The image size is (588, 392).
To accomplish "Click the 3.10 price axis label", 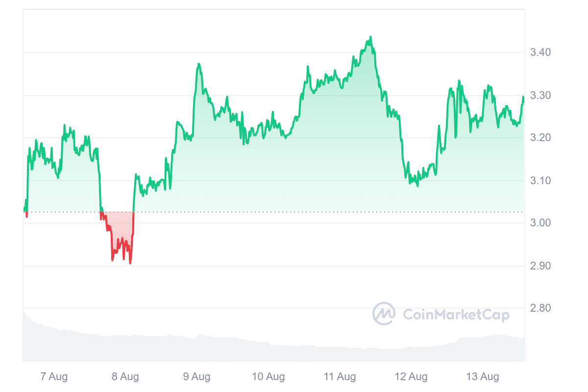I will coord(540,180).
